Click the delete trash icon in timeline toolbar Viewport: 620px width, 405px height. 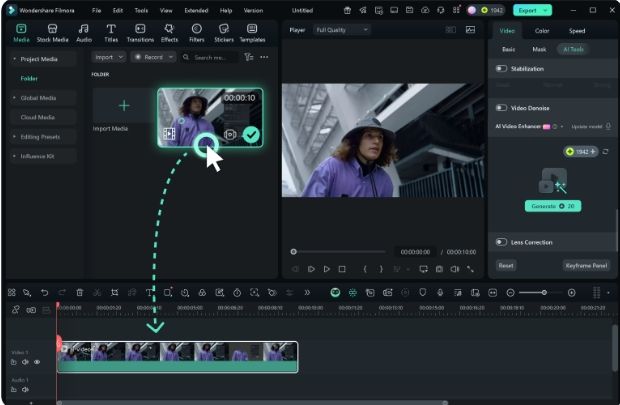[x=80, y=292]
